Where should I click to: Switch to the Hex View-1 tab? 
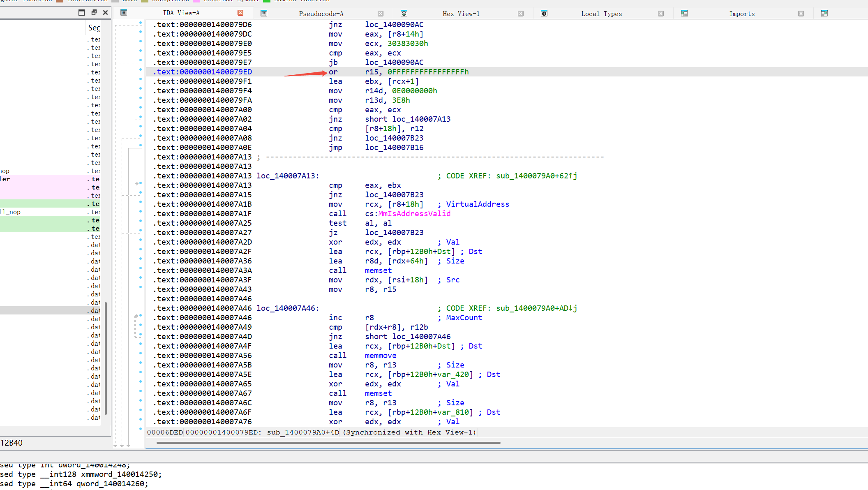click(x=461, y=14)
